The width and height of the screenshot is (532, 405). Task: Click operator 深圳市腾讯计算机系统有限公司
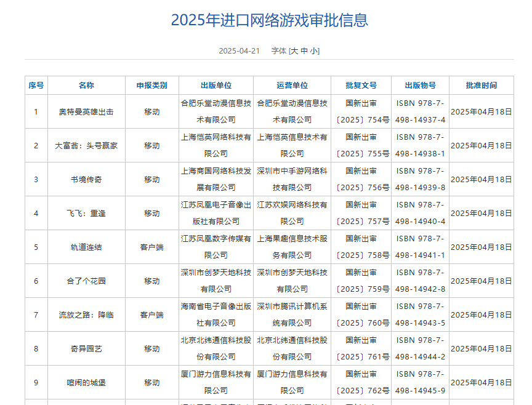click(292, 315)
